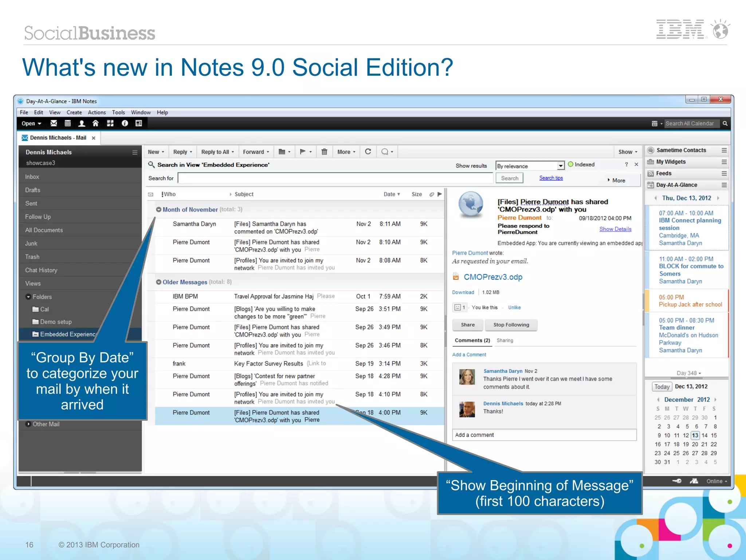Click the Search for input field
This screenshot has height=560, width=746.
(x=335, y=178)
